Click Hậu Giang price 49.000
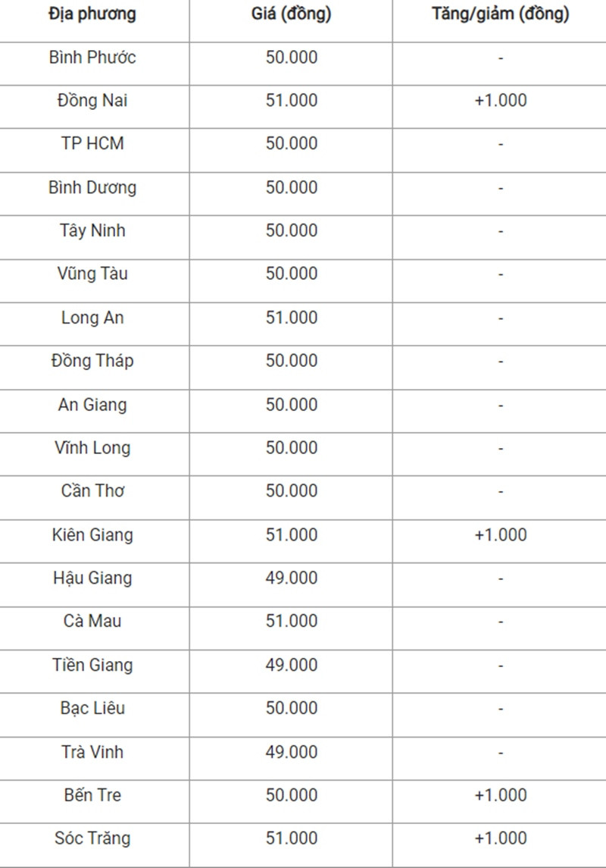This screenshot has height=868, width=606. (x=292, y=578)
